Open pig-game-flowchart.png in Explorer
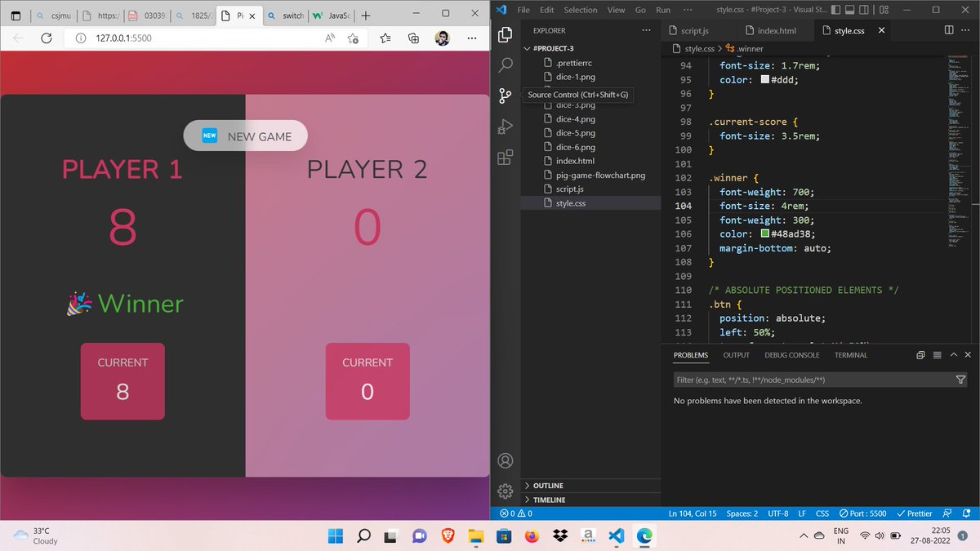 [x=600, y=175]
